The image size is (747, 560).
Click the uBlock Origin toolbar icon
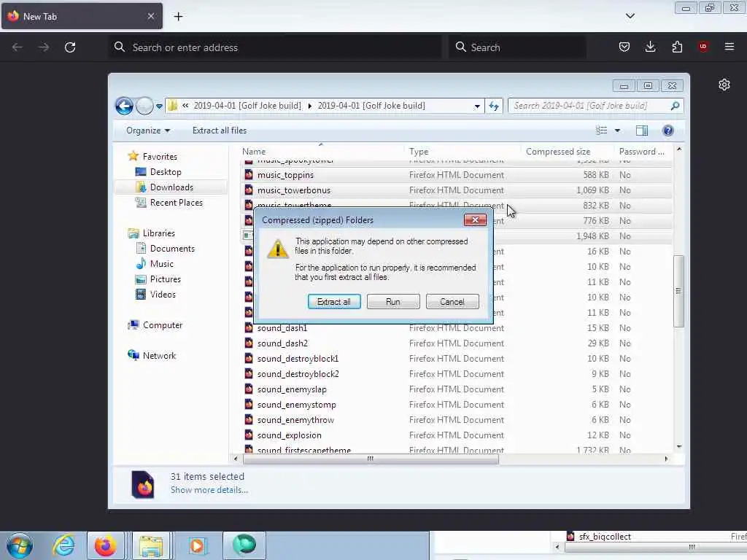[x=703, y=47]
